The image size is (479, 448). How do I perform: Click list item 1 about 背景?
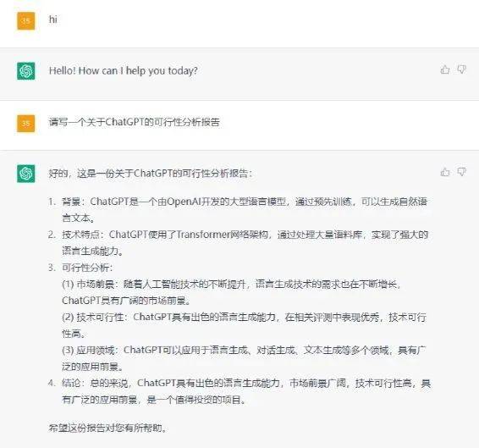[238, 210]
